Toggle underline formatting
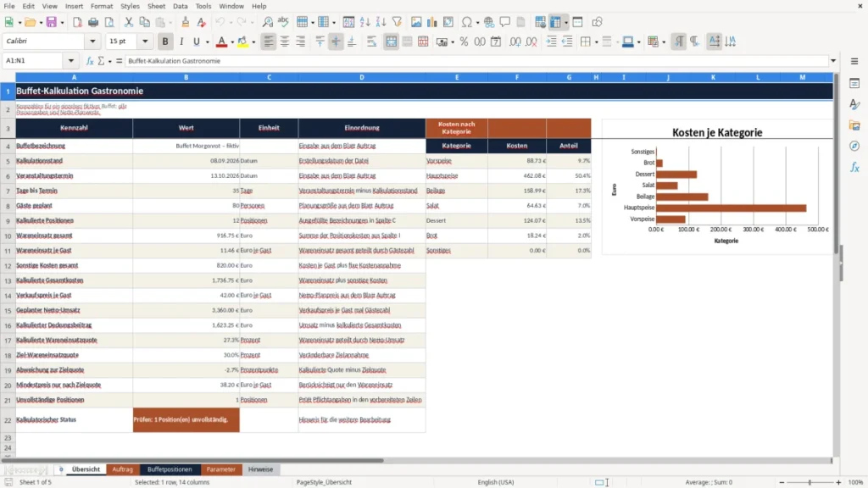The width and height of the screenshot is (868, 488). pos(196,42)
